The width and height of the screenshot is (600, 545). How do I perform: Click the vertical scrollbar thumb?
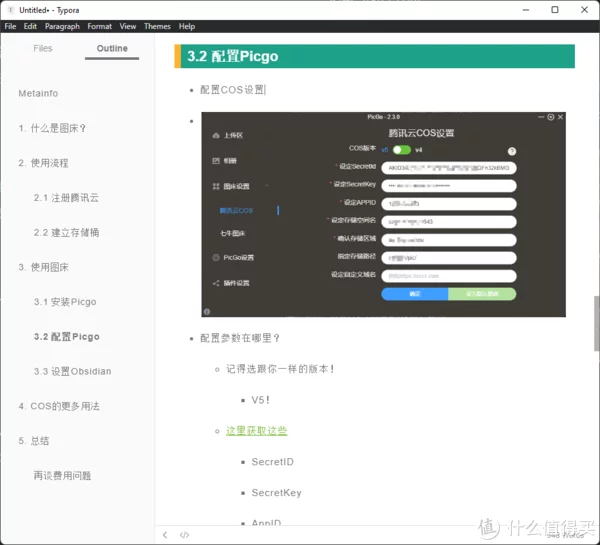click(596, 323)
